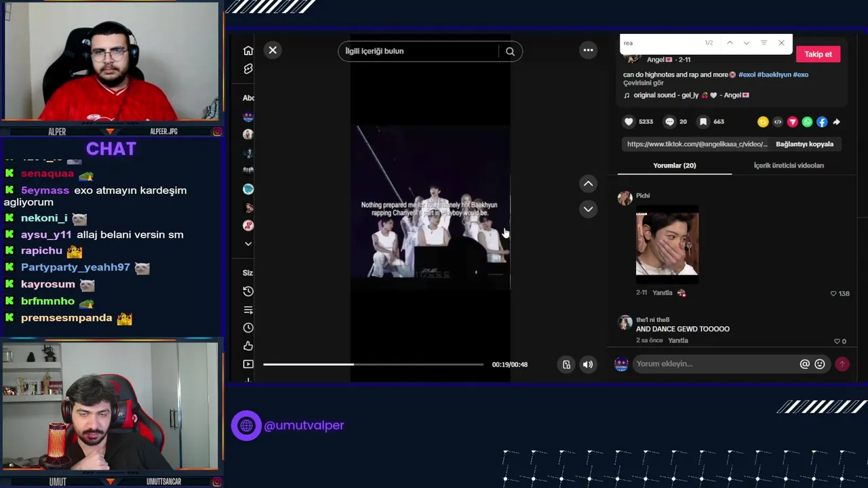
Task: Click the #exol hashtag
Action: tap(747, 75)
